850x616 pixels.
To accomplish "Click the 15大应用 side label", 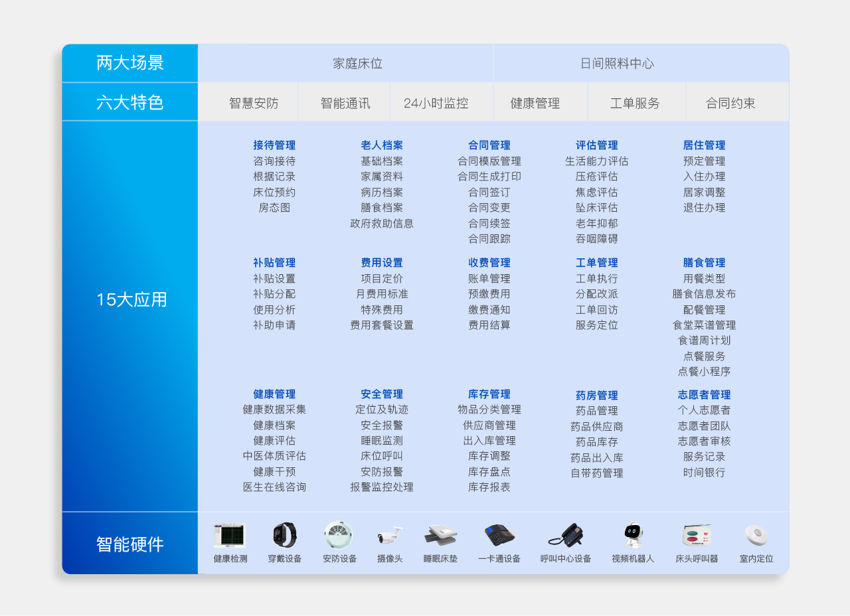I will pyautogui.click(x=131, y=300).
